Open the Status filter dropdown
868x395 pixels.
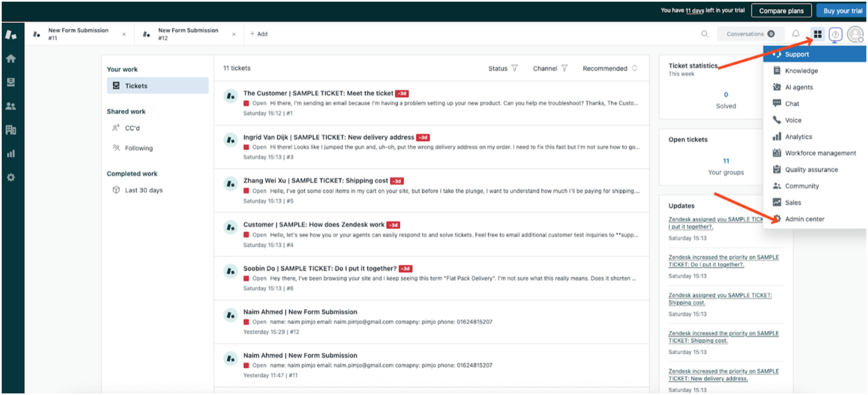click(x=503, y=68)
